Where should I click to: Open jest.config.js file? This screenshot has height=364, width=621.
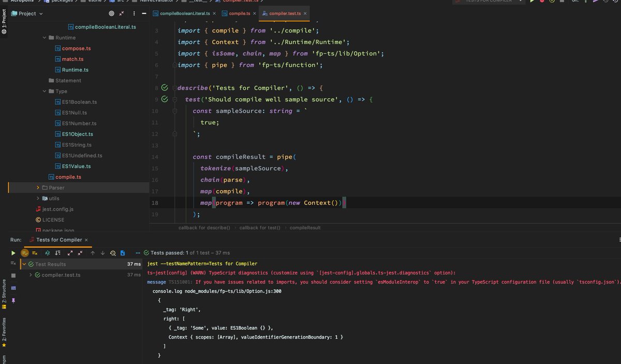point(54,209)
